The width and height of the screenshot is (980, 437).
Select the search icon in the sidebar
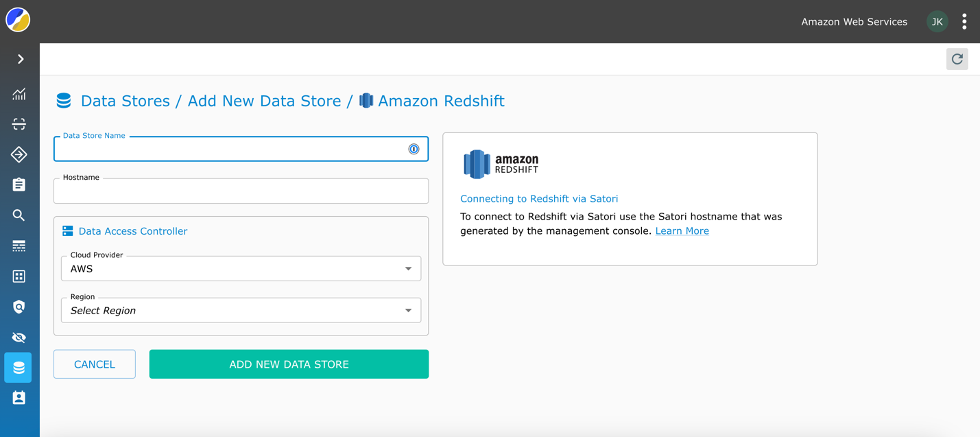[x=19, y=215]
